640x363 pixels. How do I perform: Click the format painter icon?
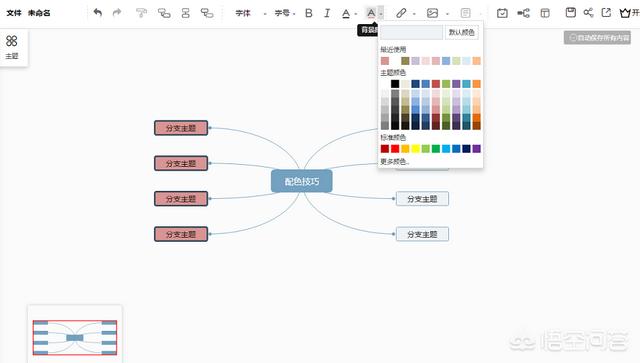[x=141, y=13]
